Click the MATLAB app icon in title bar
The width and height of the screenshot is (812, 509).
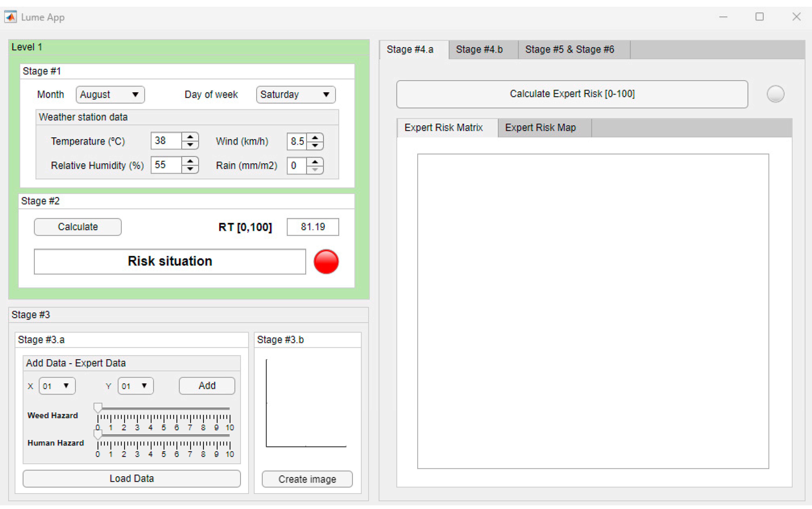coord(10,17)
